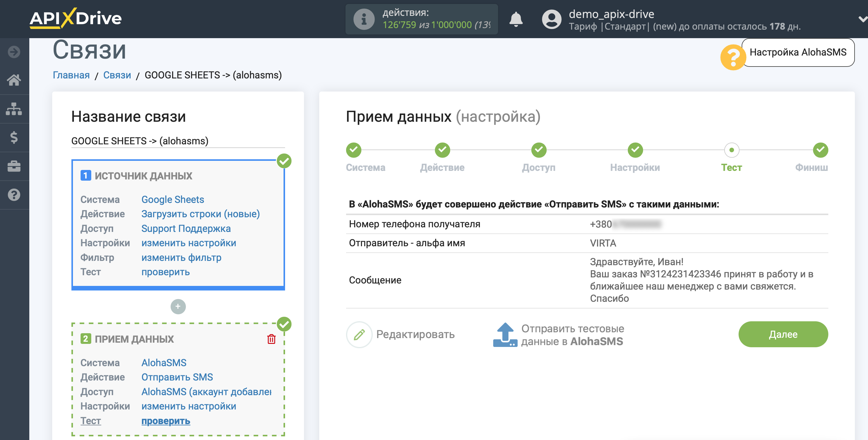The image size is (868, 440).
Task: Click green checkmark on data receiver block
Action: [x=284, y=324]
